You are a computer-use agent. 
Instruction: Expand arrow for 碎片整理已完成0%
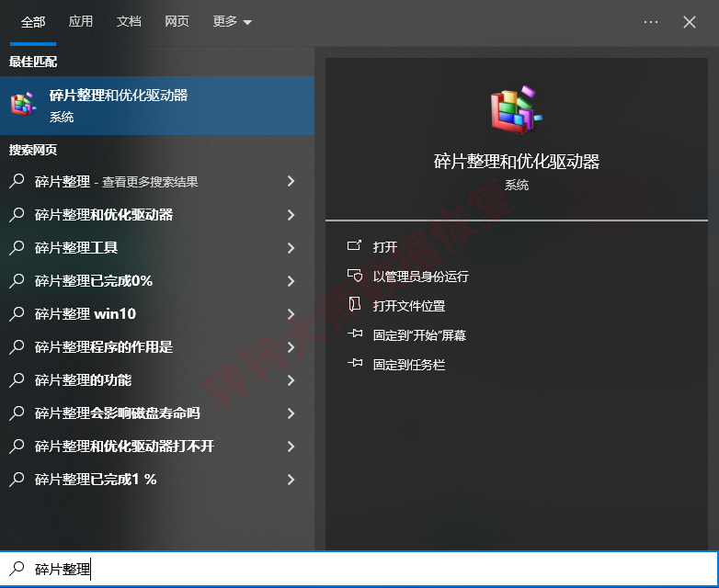[291, 280]
